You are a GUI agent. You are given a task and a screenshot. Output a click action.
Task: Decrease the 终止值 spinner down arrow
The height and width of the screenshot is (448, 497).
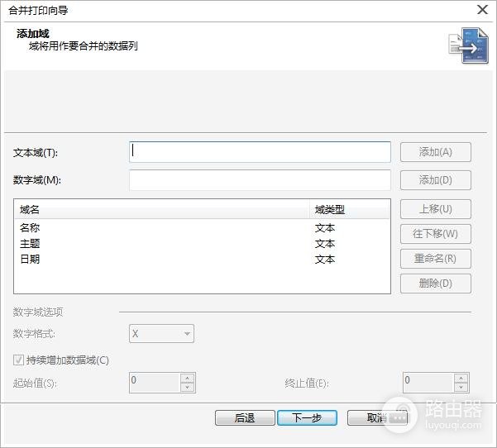[461, 387]
